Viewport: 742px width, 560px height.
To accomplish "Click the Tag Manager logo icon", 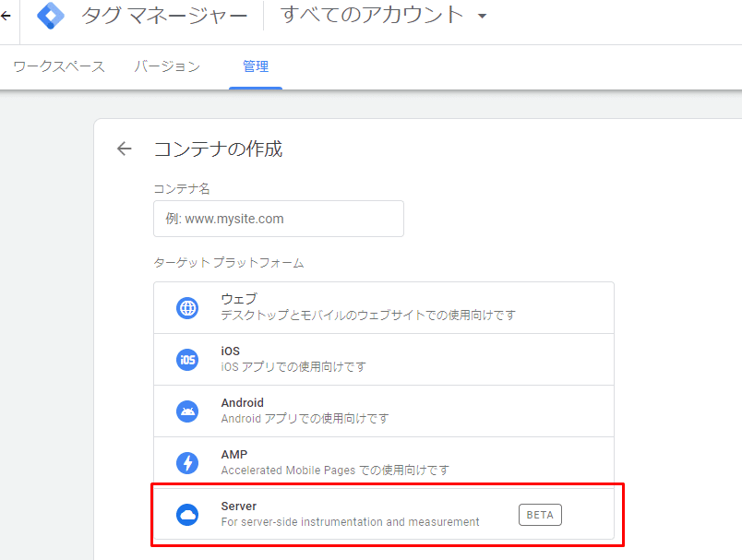I will (51, 16).
